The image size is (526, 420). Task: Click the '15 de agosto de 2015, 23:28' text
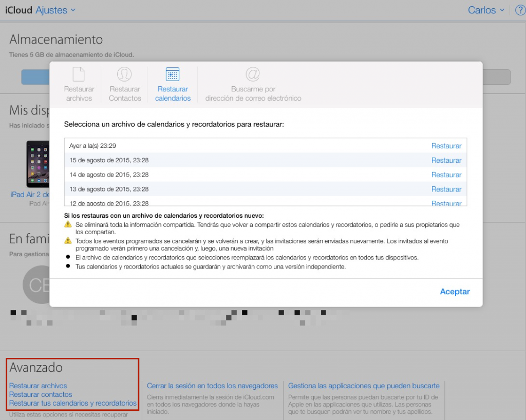[109, 160]
